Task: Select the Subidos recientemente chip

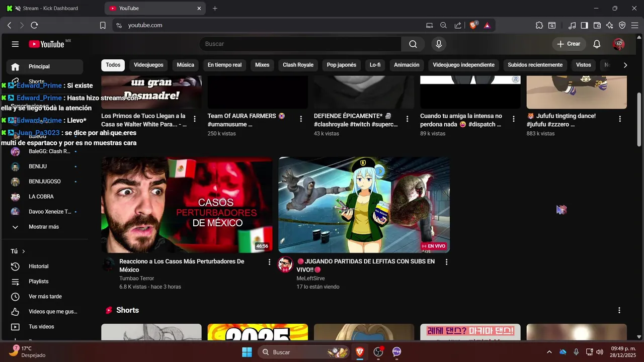Action: coord(535,65)
